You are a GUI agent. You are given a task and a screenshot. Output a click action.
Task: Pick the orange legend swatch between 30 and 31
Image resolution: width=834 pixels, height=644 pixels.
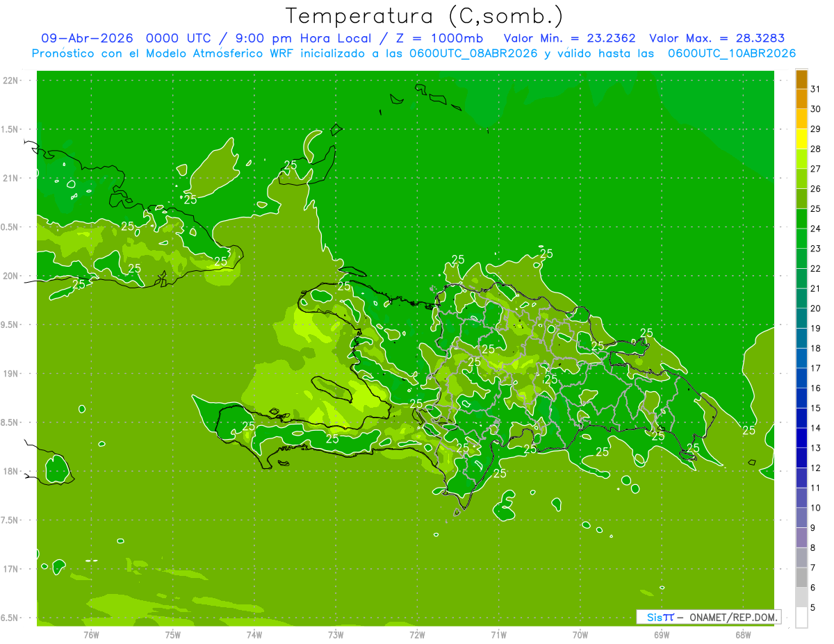801,99
